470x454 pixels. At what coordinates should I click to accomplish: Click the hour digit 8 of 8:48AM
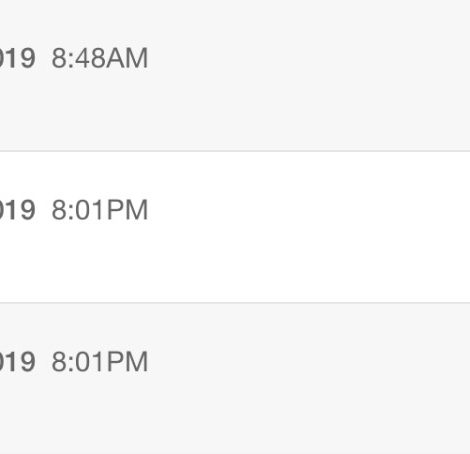coord(59,58)
